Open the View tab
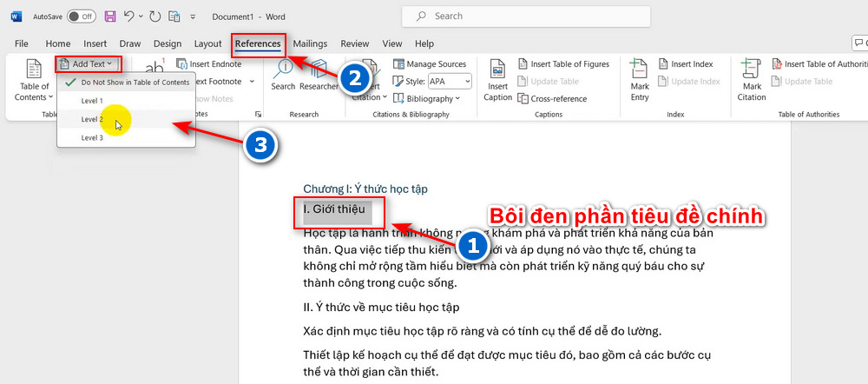This screenshot has height=384, width=868. (392, 43)
